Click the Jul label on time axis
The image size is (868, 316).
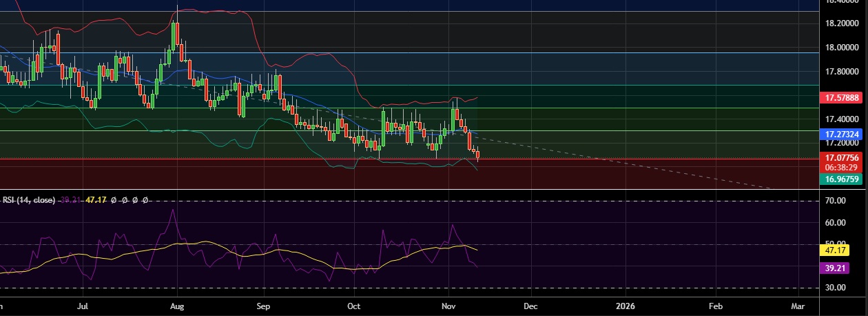click(83, 305)
